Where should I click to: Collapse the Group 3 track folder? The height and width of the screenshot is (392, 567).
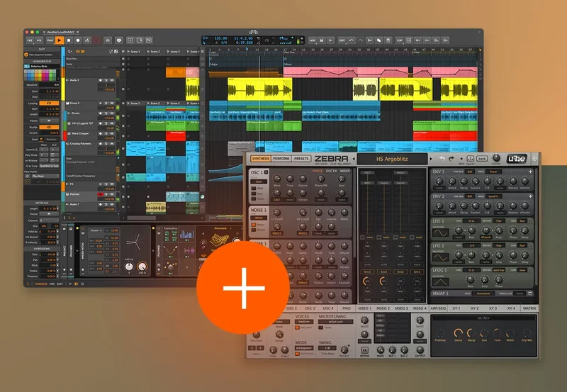[67, 103]
